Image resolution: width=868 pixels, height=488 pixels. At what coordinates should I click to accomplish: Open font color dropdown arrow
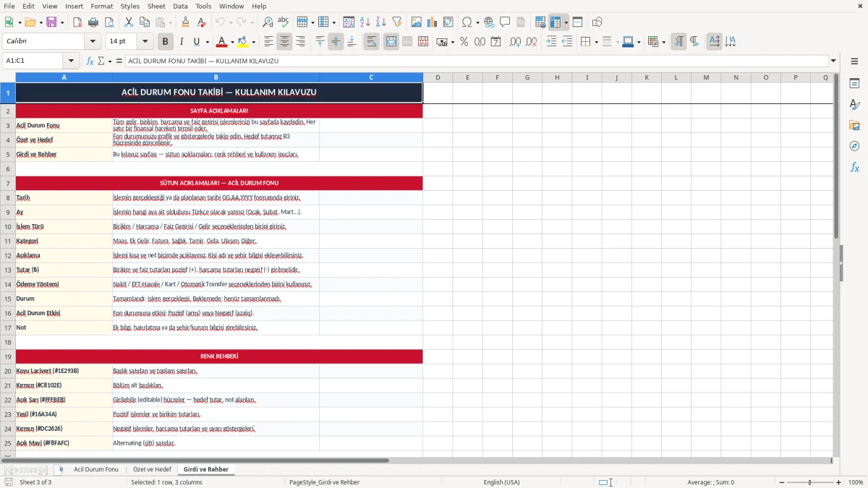click(x=233, y=42)
